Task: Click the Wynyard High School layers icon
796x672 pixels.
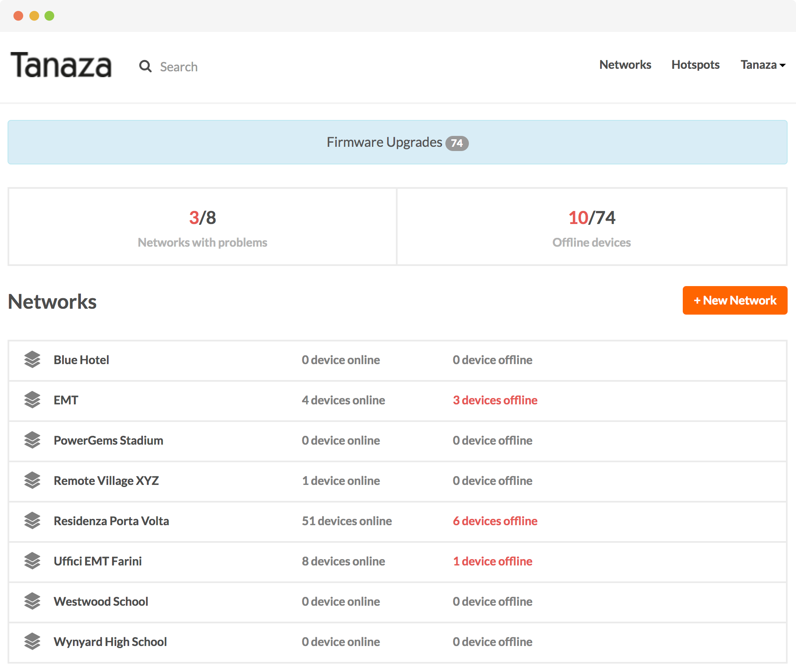Action: (32, 641)
